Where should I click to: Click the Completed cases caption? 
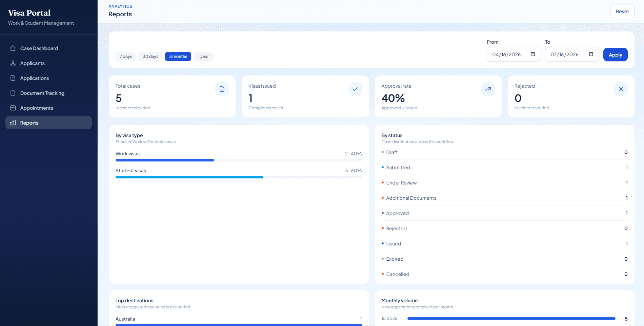click(x=266, y=108)
